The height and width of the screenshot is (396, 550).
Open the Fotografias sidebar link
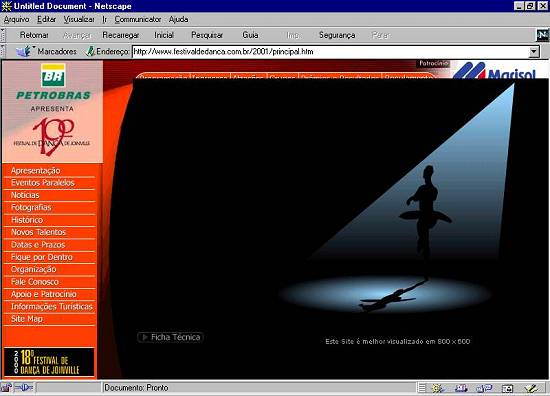(x=31, y=207)
